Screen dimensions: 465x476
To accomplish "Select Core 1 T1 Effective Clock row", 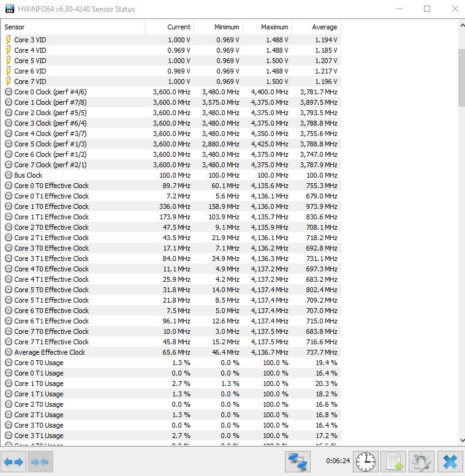I will (171, 217).
